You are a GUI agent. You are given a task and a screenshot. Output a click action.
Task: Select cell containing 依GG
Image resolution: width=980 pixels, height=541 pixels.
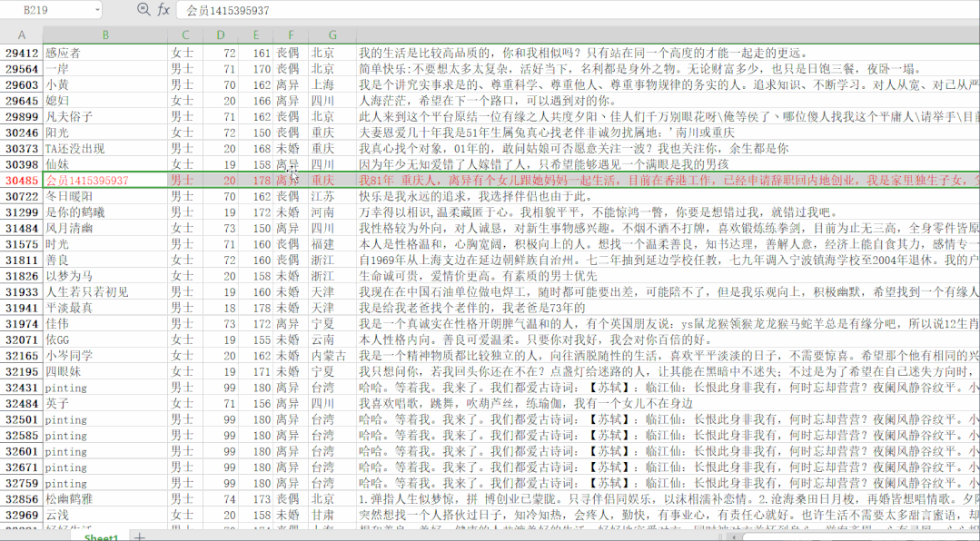[x=105, y=339]
